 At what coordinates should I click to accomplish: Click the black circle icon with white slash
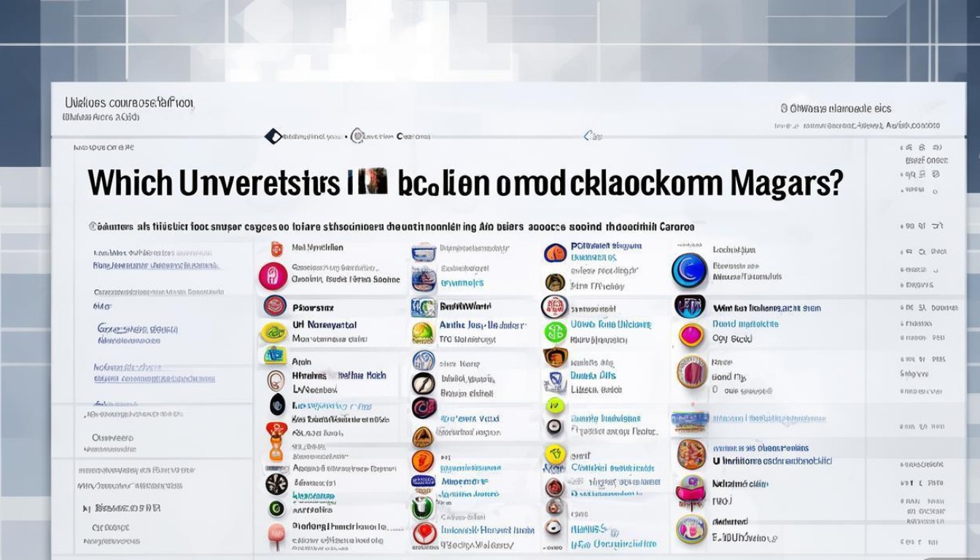coord(423,384)
